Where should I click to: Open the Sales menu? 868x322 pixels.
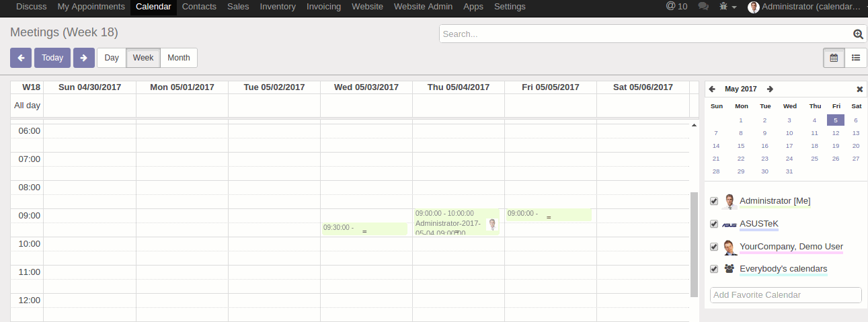[238, 7]
